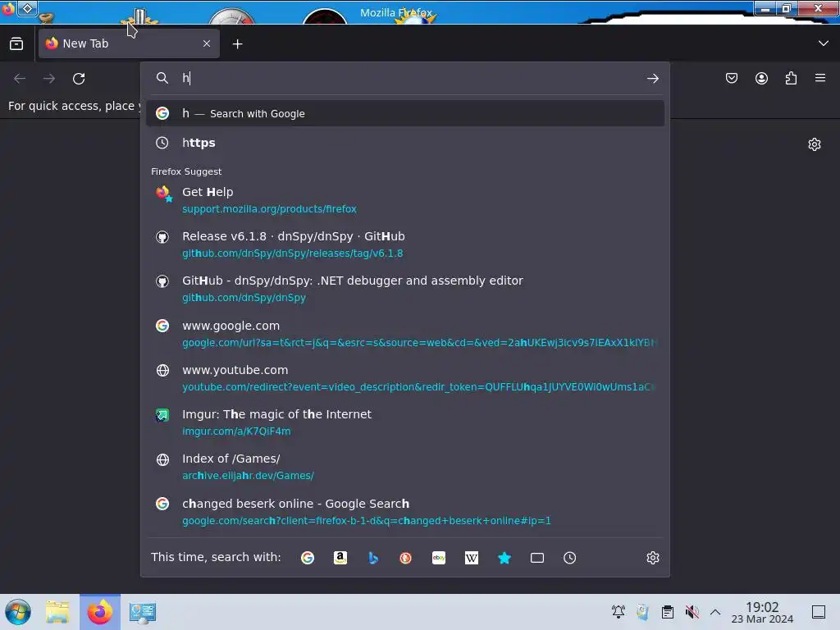Go forward with the forward arrow
The width and height of the screenshot is (840, 630).
tap(49, 79)
